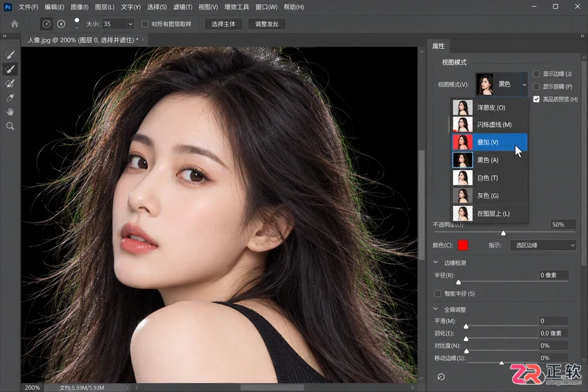This screenshot has width=588, height=392.
Task: Select the Zoom magnifier tool
Action: 10,126
